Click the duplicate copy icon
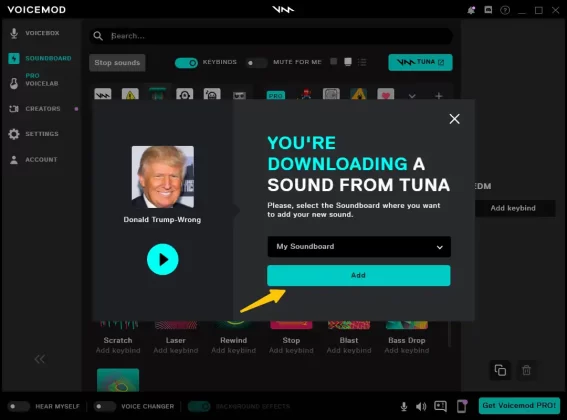 [x=500, y=370]
